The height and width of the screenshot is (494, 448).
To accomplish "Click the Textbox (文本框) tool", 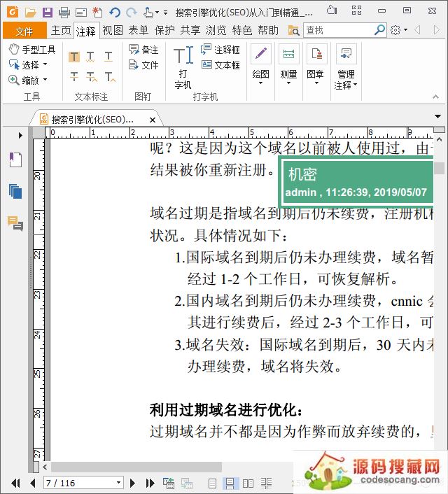I will coord(220,65).
